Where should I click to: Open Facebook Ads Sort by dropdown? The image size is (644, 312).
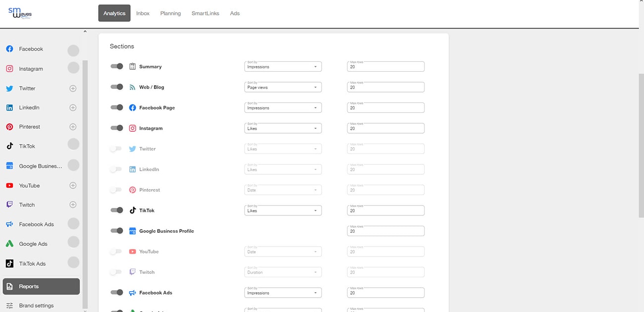tap(283, 293)
